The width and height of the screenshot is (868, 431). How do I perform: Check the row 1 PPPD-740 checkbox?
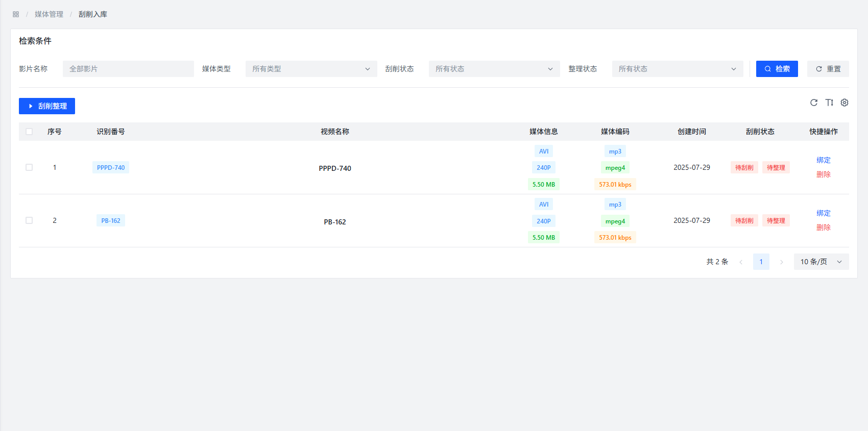pos(29,167)
